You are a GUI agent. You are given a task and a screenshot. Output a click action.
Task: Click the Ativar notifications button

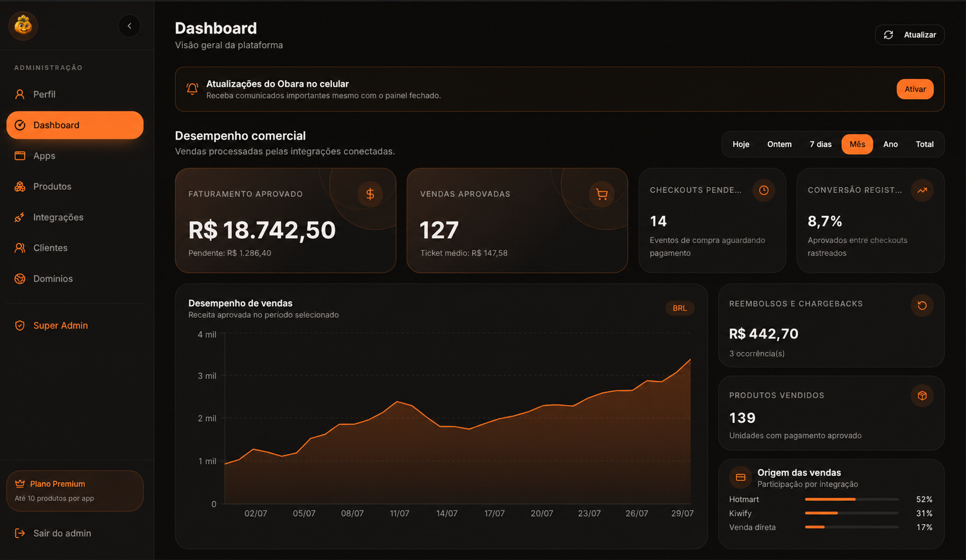pos(915,89)
